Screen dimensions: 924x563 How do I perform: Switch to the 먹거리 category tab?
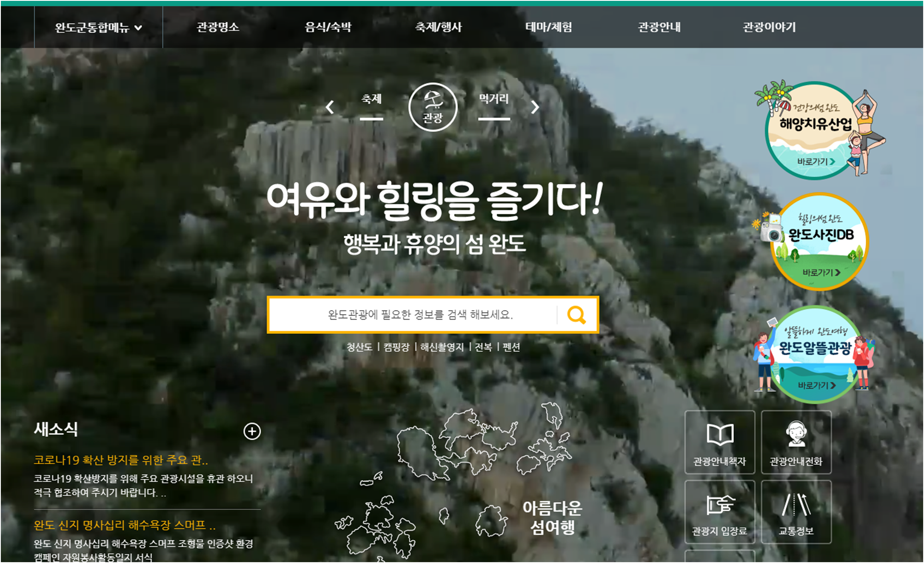(x=494, y=100)
